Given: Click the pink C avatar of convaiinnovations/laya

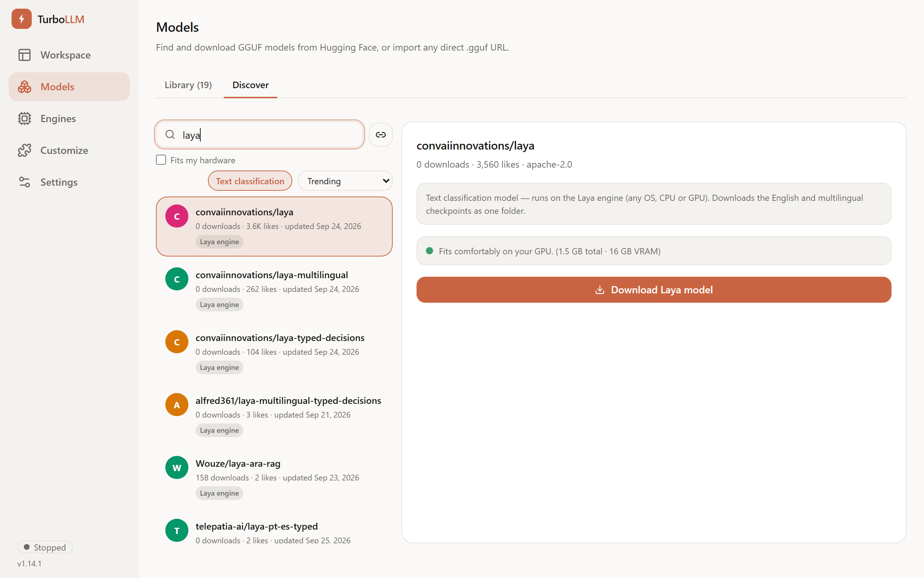Looking at the screenshot, I should pos(177,216).
